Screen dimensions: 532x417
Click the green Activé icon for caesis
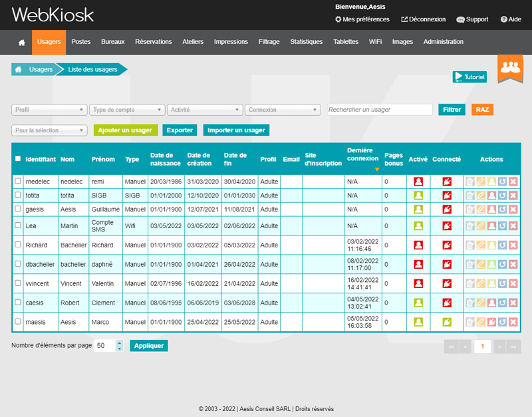click(418, 303)
